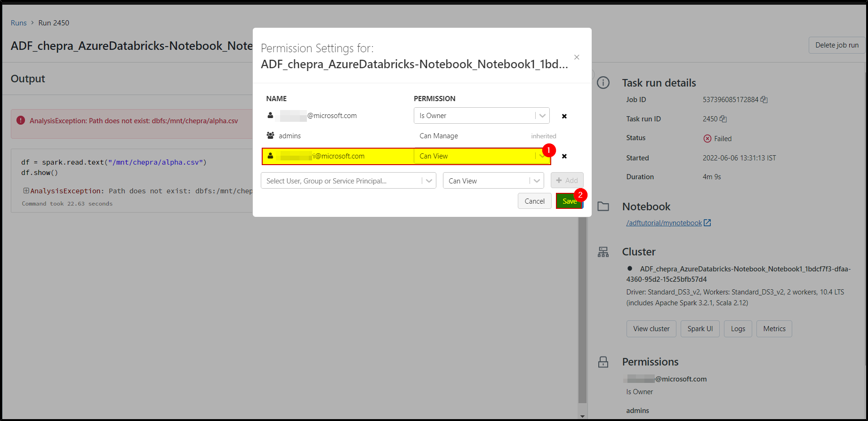Click the spark.read.text code line
This screenshot has width=868, height=421.
point(114,162)
